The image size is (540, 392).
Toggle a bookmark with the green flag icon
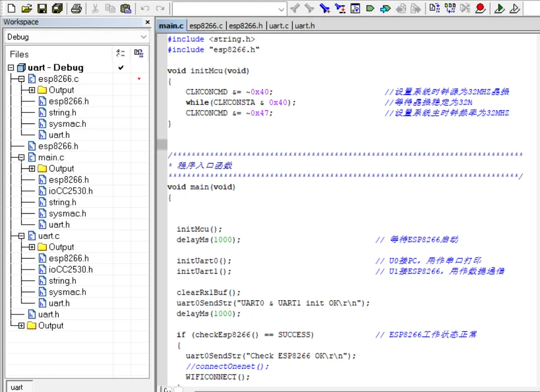point(370,8)
